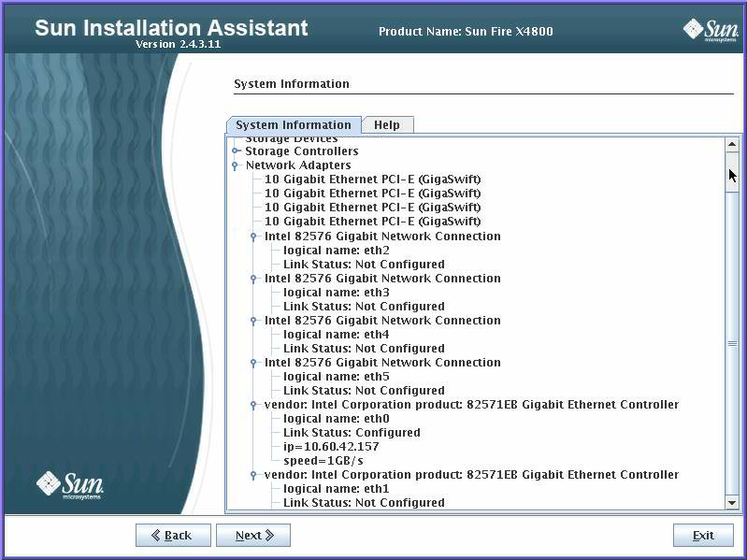This screenshot has width=747, height=560.
Task: Select 'logical name: eth1' row
Action: click(x=337, y=489)
